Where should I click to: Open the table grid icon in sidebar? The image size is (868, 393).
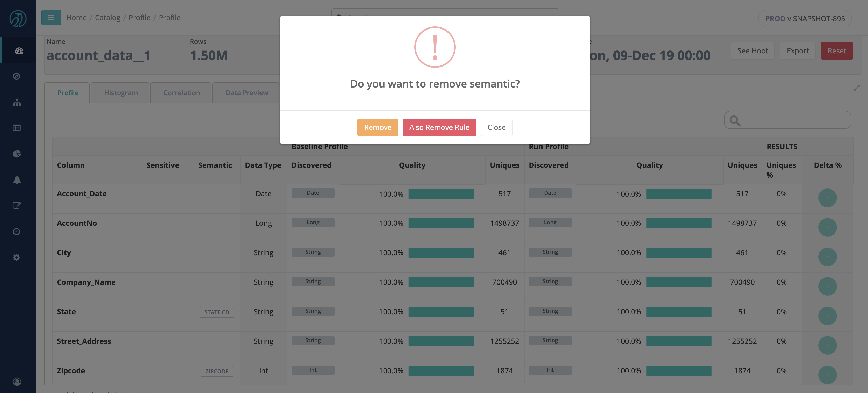[x=17, y=128]
